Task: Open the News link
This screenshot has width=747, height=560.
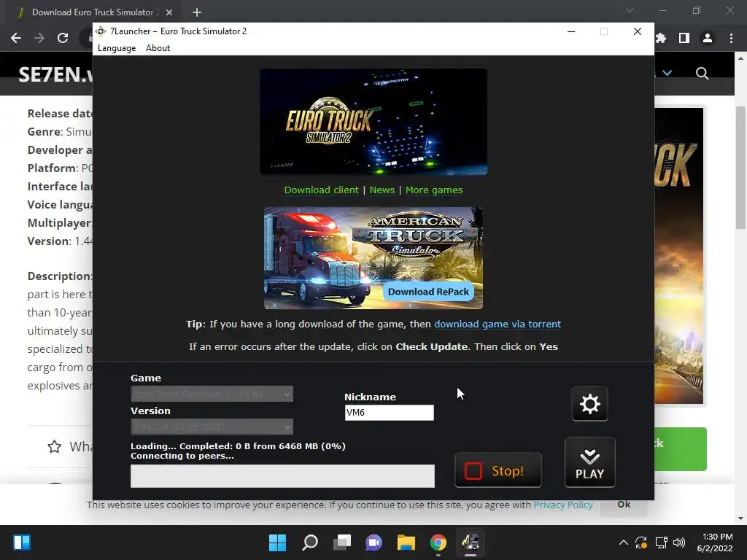Action: point(382,190)
